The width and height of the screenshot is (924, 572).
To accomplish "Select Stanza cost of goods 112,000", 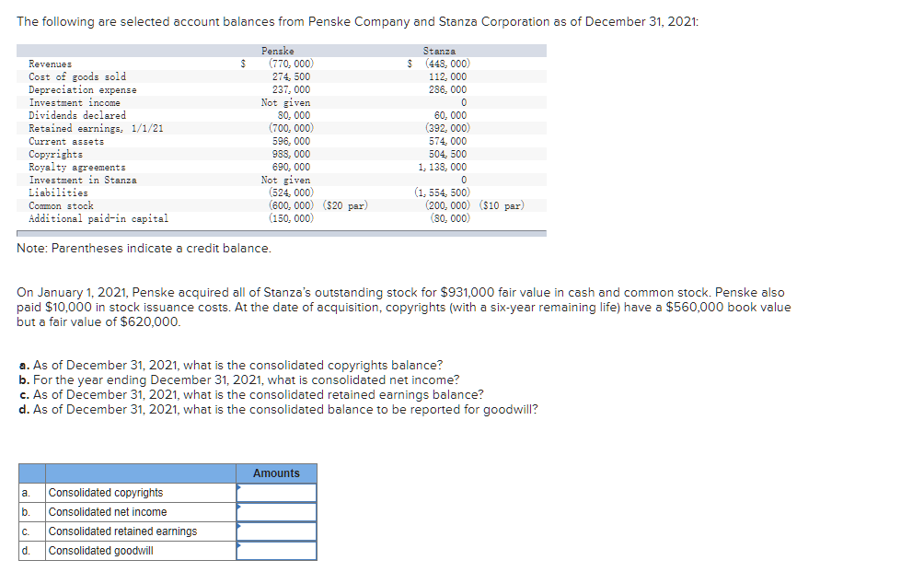I will click(x=448, y=76).
